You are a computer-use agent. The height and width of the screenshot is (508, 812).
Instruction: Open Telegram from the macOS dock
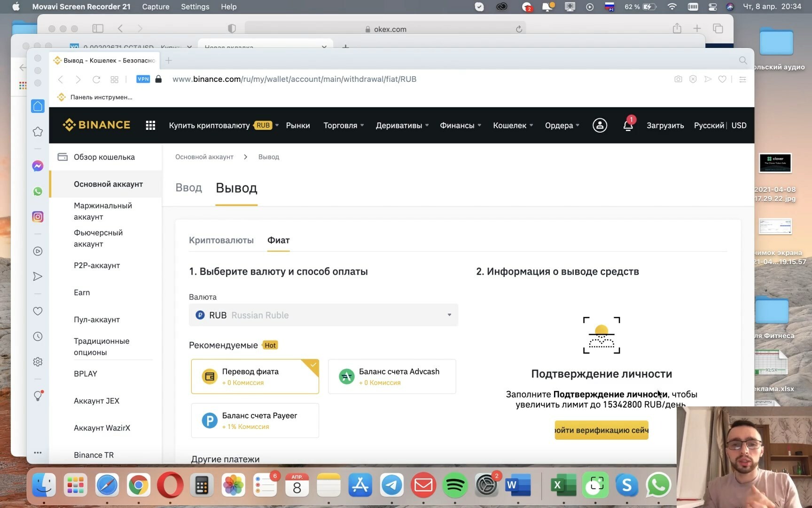392,485
